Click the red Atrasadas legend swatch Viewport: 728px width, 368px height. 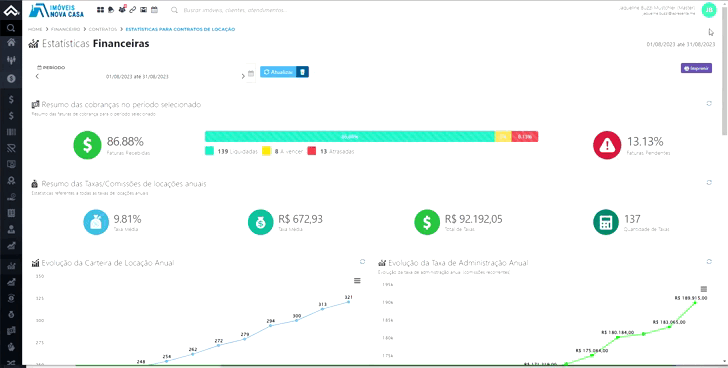pos(312,151)
